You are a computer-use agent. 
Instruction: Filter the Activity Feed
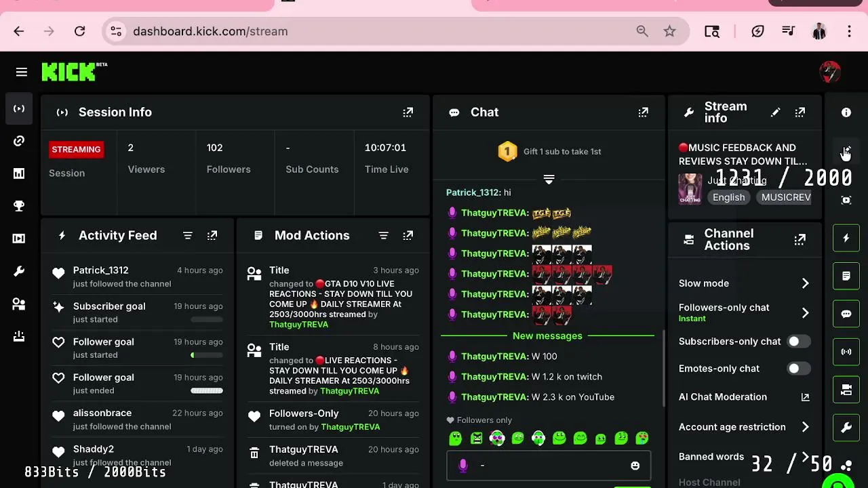tap(188, 235)
